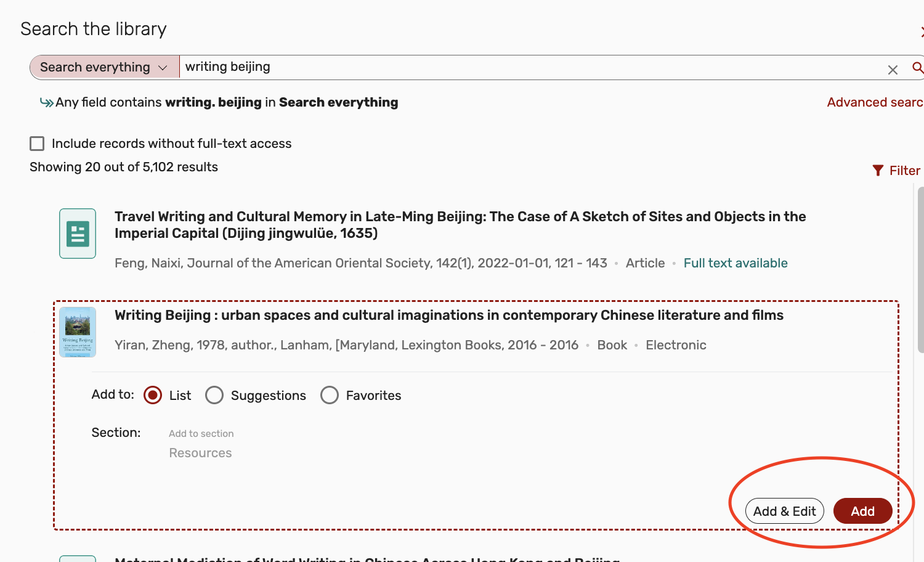
Task: Click the Writing Beijing book cover thumbnail
Action: [x=78, y=332]
